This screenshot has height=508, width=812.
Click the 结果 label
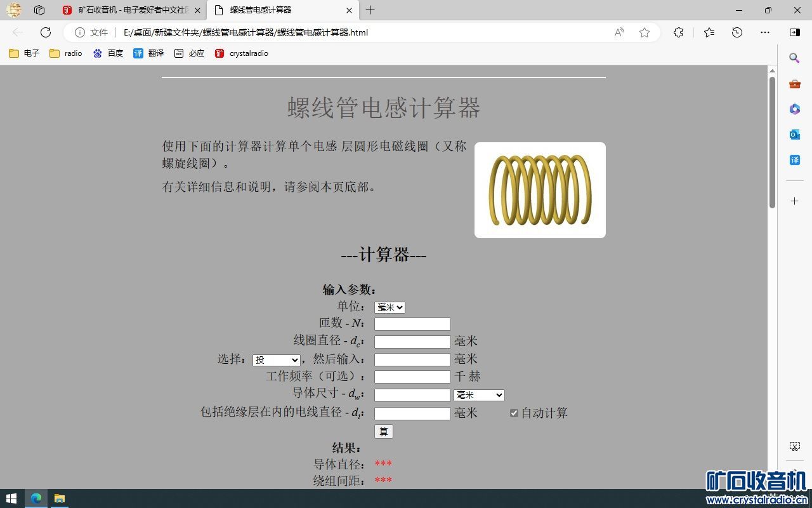(x=348, y=448)
